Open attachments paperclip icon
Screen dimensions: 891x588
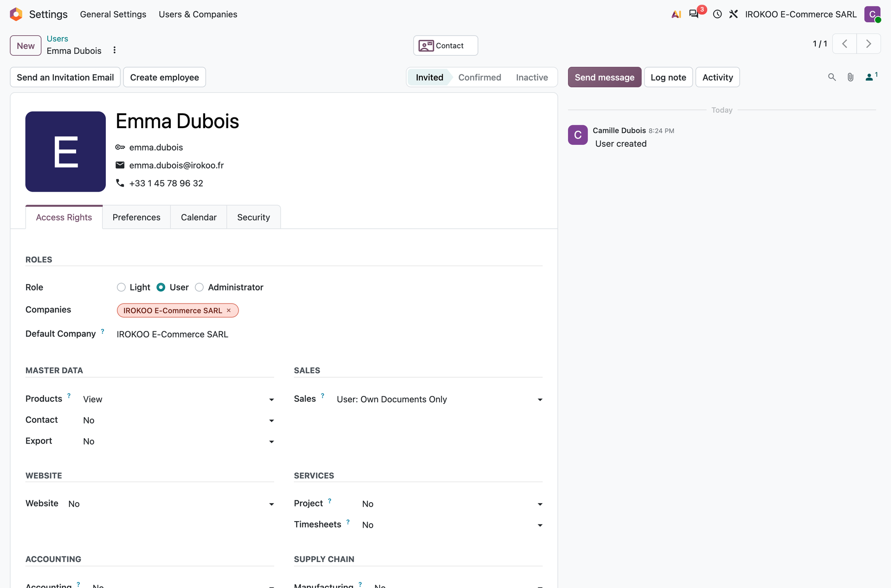pyautogui.click(x=850, y=77)
